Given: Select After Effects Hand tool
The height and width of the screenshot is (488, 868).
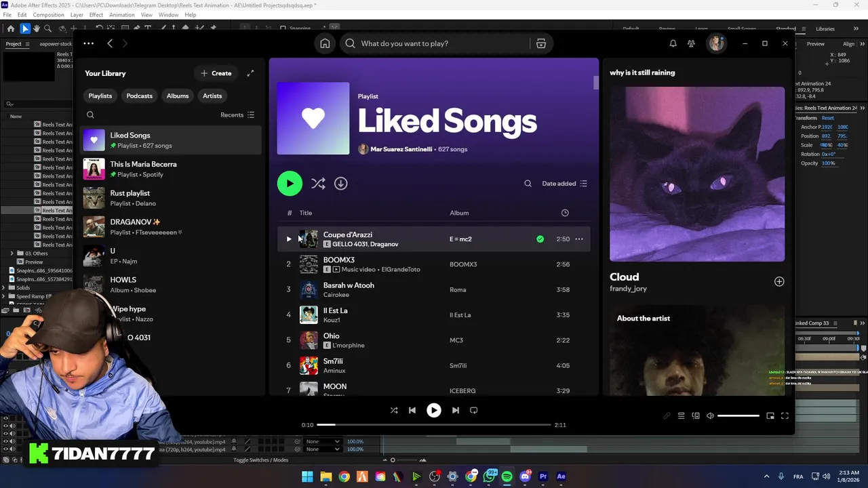Looking at the screenshot, I should coord(36,28).
